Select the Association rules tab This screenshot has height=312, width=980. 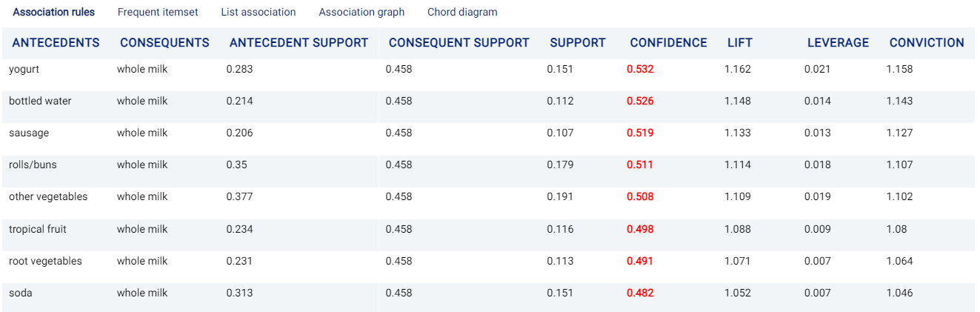[x=53, y=12]
